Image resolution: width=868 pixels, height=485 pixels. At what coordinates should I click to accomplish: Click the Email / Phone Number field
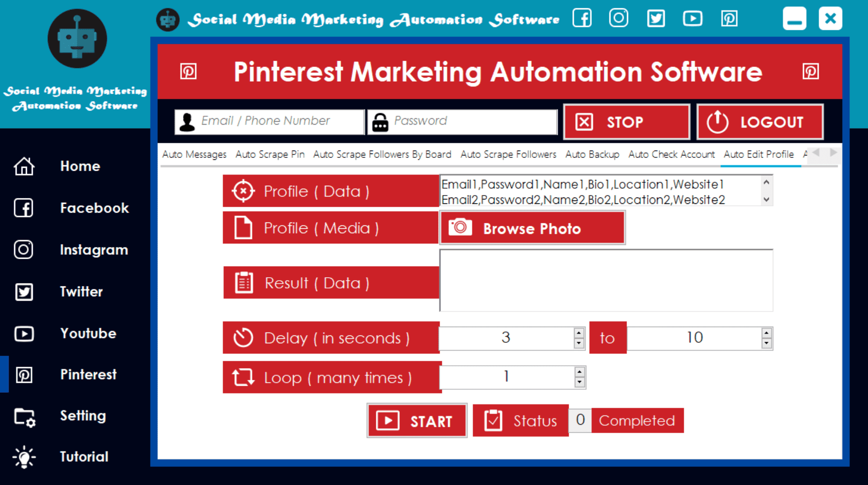269,121
